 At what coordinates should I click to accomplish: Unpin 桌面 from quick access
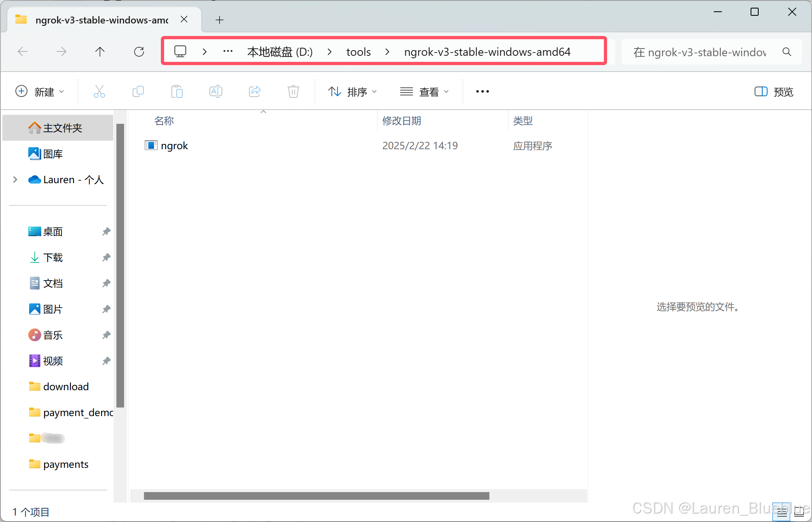tap(106, 232)
